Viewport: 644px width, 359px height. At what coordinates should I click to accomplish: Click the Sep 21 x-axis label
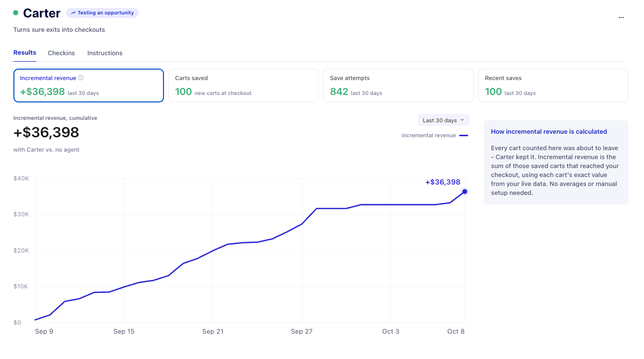(213, 332)
